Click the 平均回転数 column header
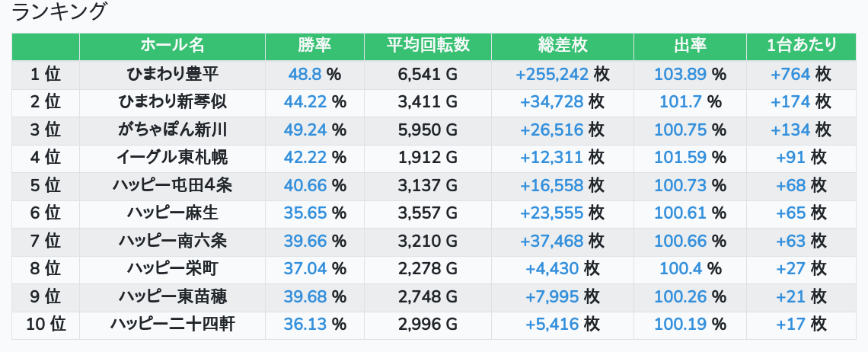This screenshot has height=352, width=868. (x=428, y=46)
